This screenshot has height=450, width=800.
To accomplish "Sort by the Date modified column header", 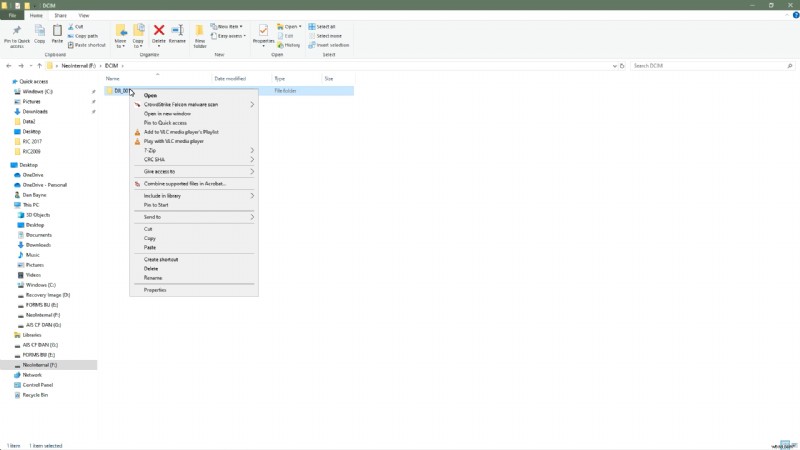I will (x=230, y=78).
